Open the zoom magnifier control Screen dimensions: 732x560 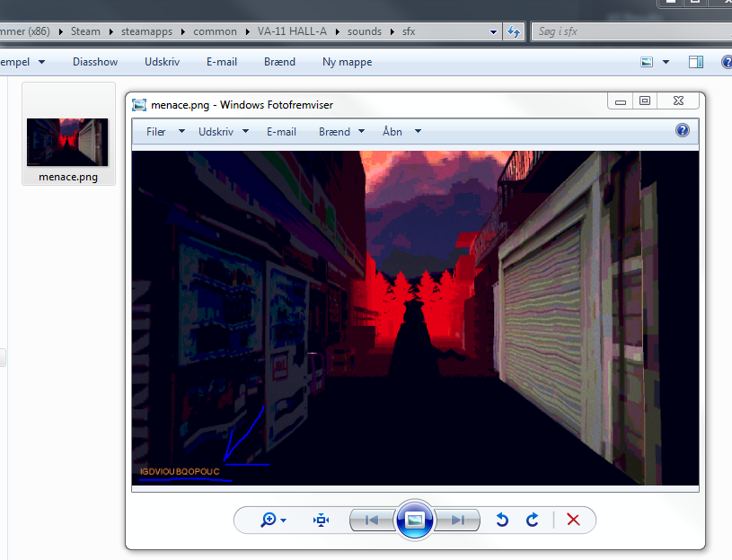pos(272,520)
